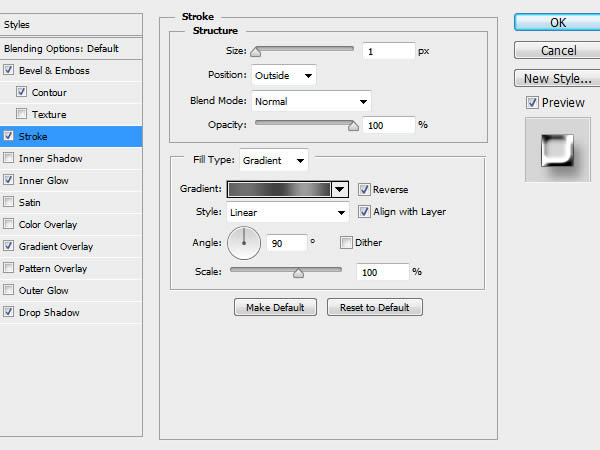Click the Size slider handle
This screenshot has height=450, width=600.
tap(256, 52)
